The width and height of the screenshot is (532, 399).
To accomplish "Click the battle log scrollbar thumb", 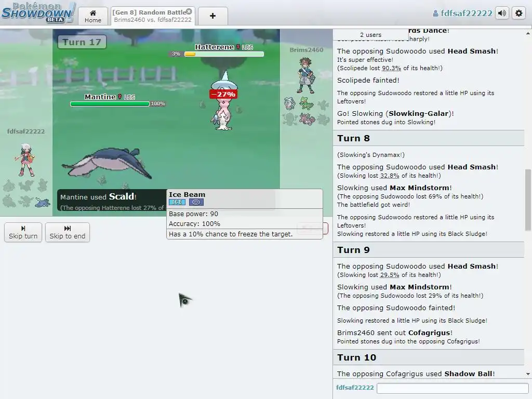I will pos(528,200).
